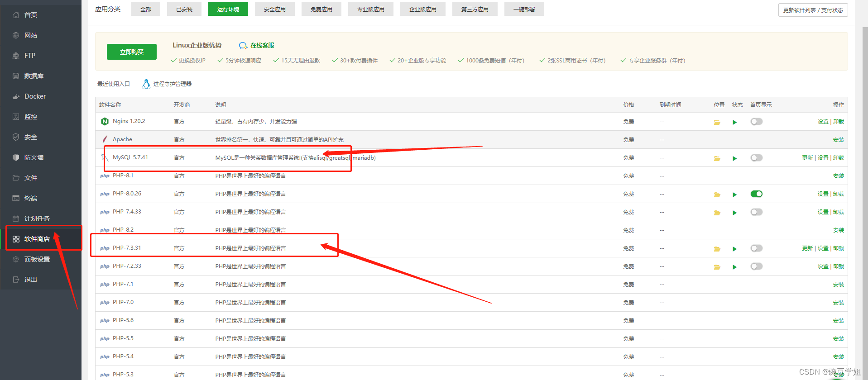Click the 立即购买 button
868x380 pixels.
tap(132, 52)
